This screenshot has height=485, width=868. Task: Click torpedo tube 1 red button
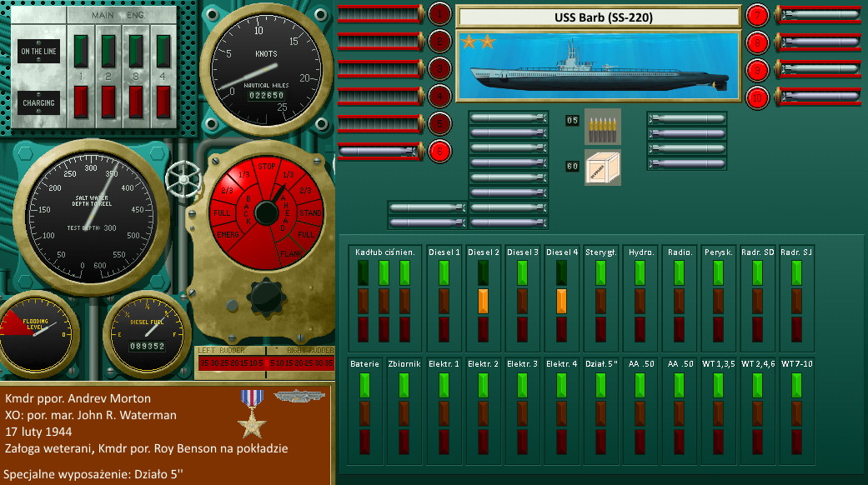click(x=439, y=14)
